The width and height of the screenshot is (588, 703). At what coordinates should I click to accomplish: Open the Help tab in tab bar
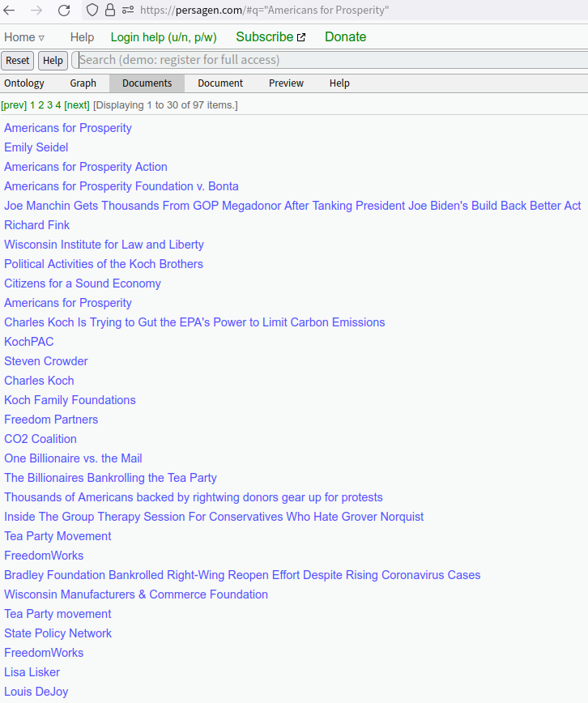339,83
